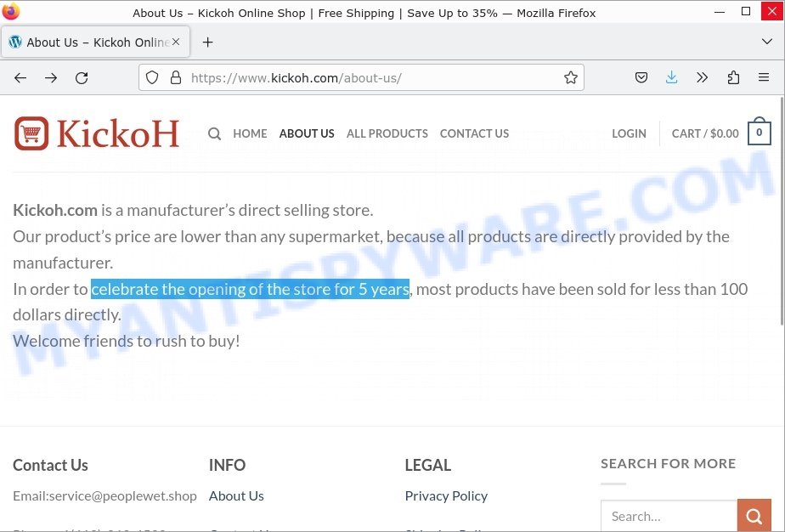Maximize the Firefox window
This screenshot has width=785, height=532.
point(746,12)
